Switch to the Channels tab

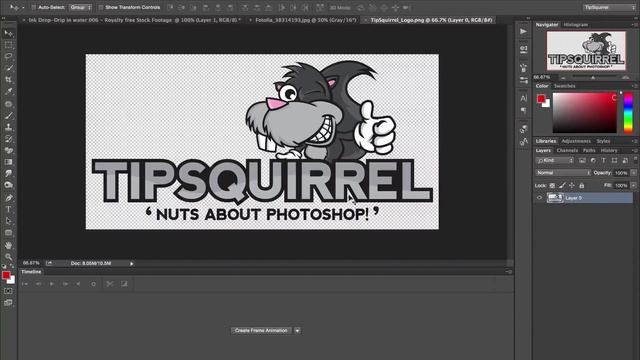point(567,151)
